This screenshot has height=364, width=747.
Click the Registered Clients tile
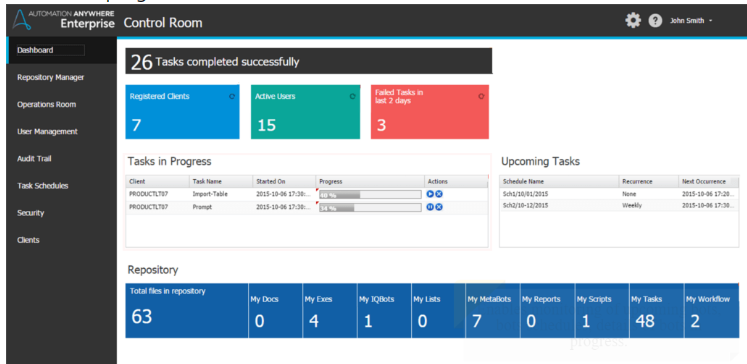182,112
